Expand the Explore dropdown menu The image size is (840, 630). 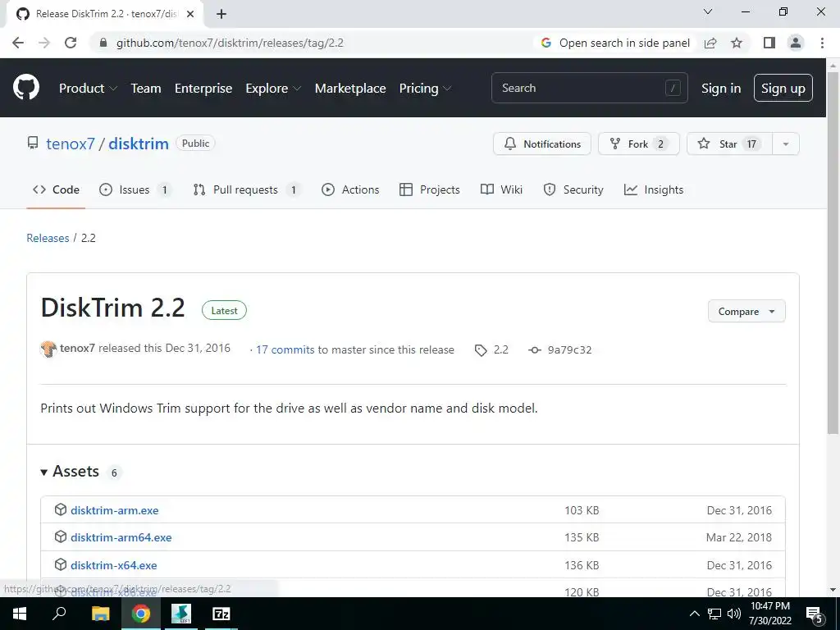[x=273, y=89]
